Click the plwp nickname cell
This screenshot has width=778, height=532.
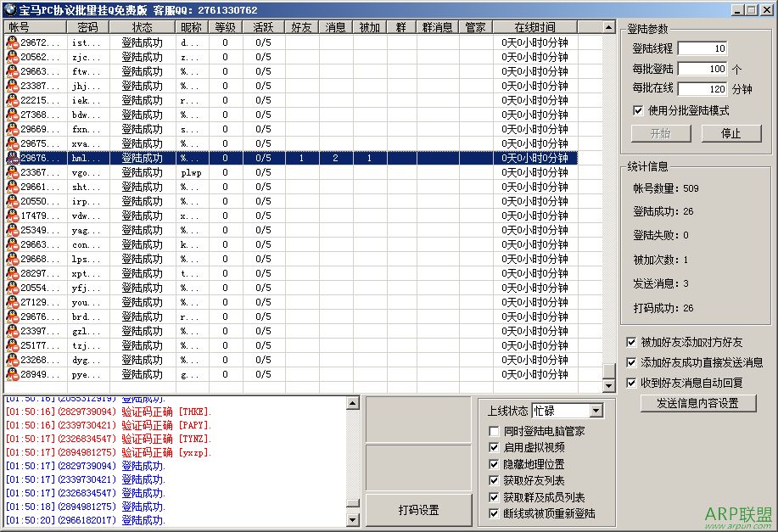[x=192, y=173]
